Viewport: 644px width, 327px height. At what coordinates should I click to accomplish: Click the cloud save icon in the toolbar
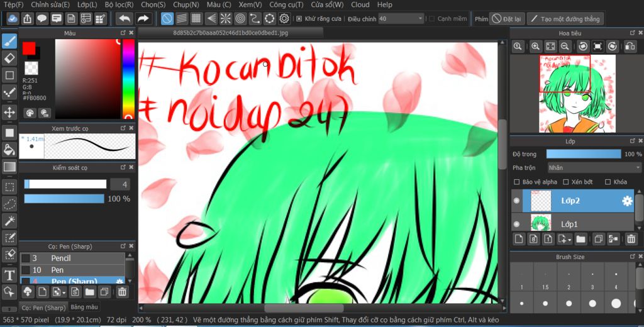tap(13, 18)
